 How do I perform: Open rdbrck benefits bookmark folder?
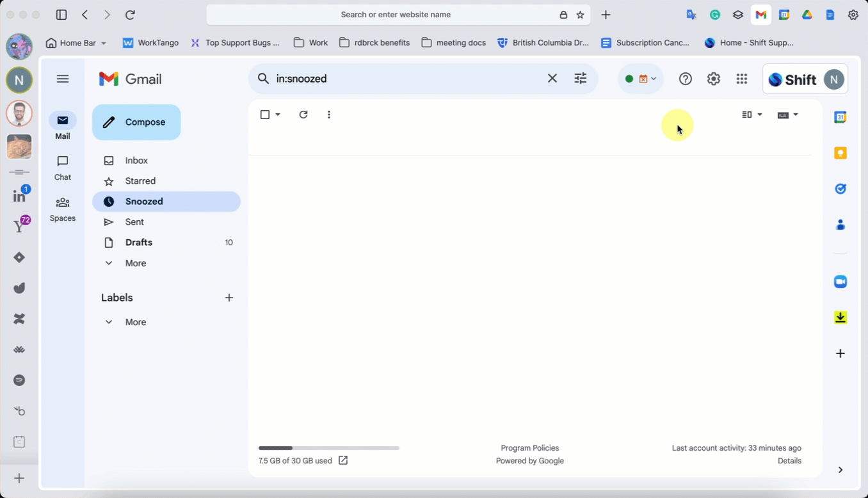pyautogui.click(x=374, y=43)
